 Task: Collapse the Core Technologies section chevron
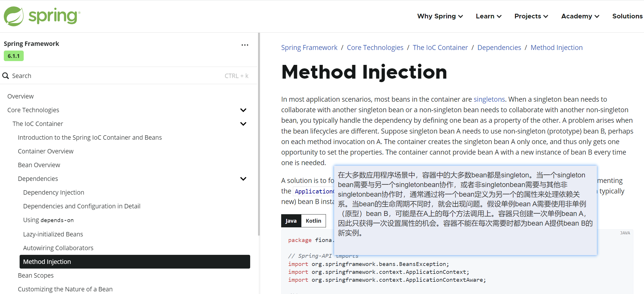243,110
